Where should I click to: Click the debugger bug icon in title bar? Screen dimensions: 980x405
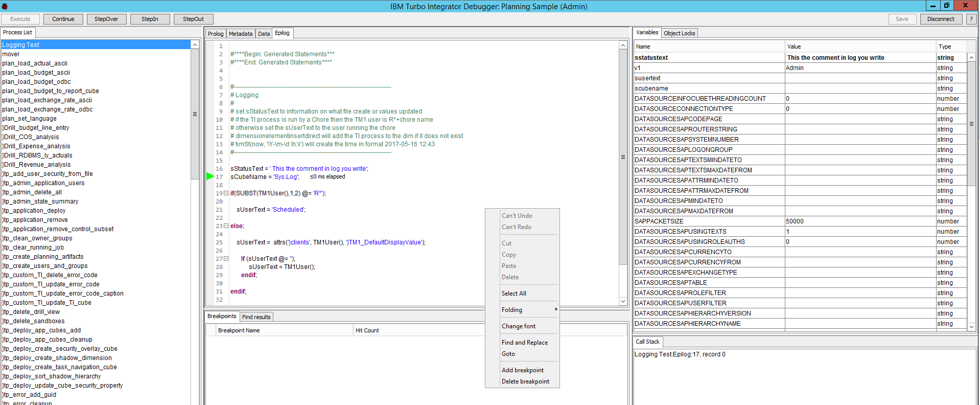[x=5, y=7]
